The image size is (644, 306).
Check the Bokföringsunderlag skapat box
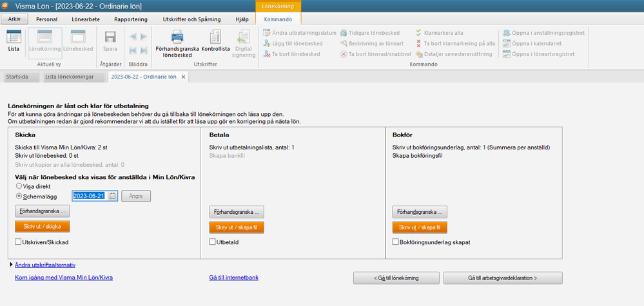(x=396, y=242)
